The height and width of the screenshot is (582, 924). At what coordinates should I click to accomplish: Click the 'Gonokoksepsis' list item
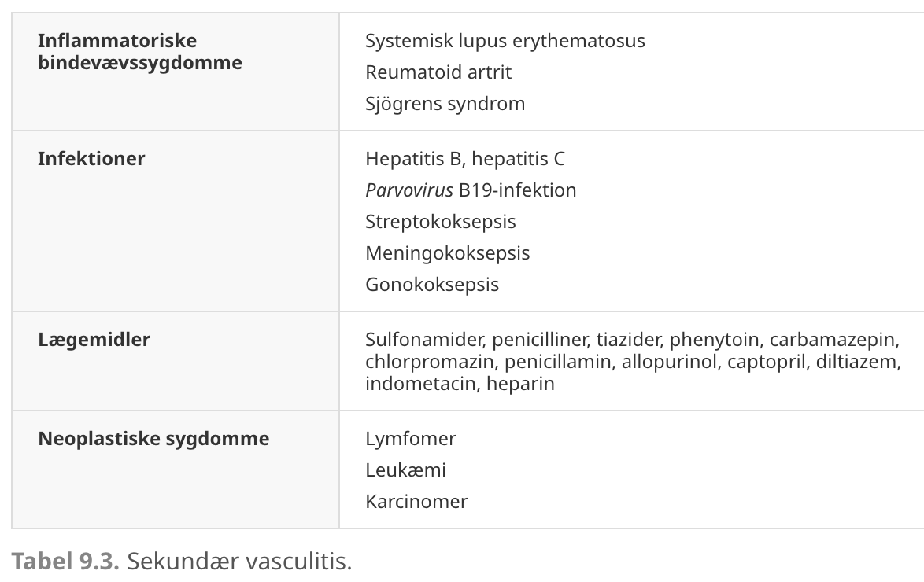point(432,285)
